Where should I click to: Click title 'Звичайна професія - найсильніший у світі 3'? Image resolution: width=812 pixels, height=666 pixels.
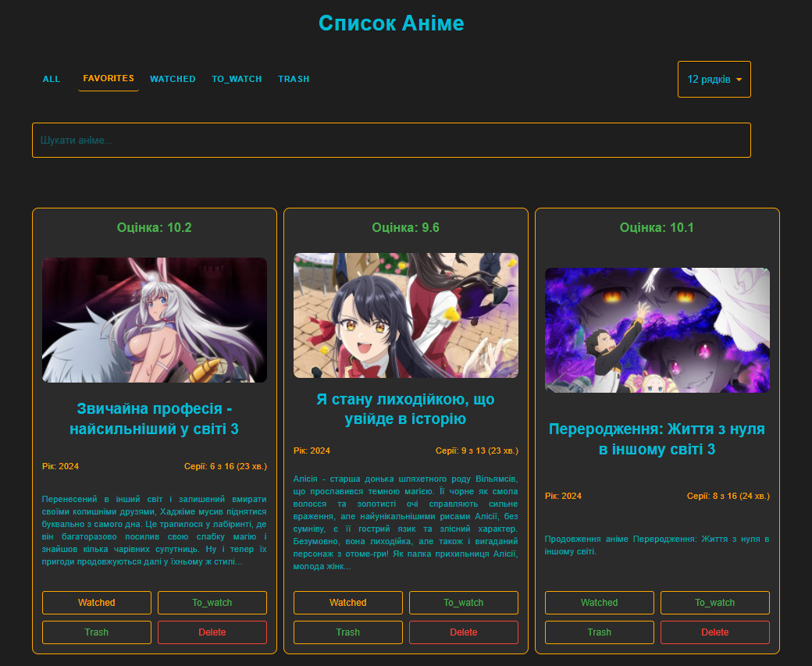click(x=155, y=418)
